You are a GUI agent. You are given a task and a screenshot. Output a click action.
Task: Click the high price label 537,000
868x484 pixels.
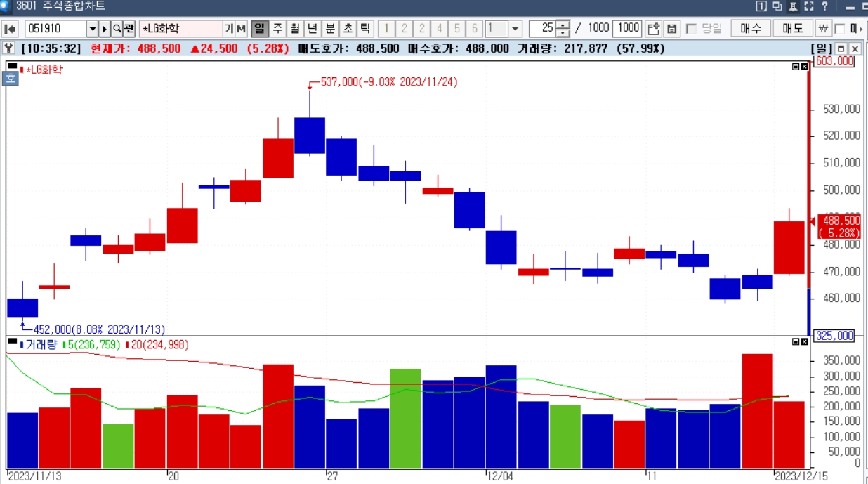(390, 82)
